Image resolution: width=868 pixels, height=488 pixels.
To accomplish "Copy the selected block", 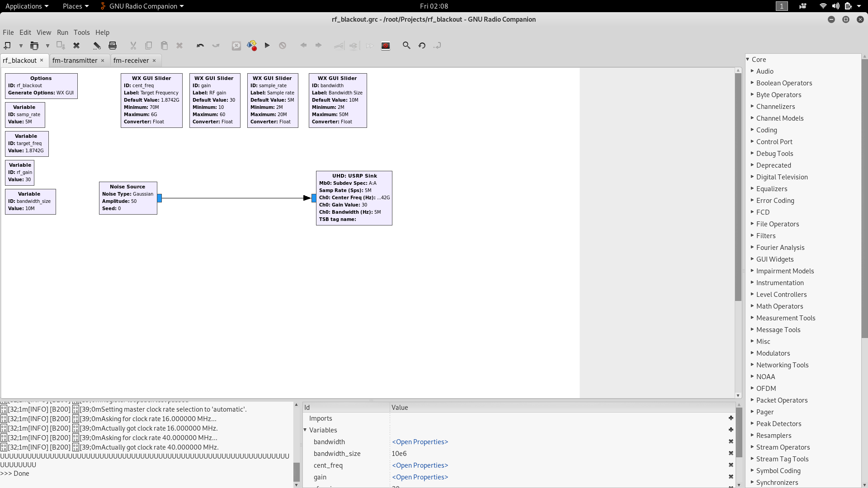I will tap(148, 46).
